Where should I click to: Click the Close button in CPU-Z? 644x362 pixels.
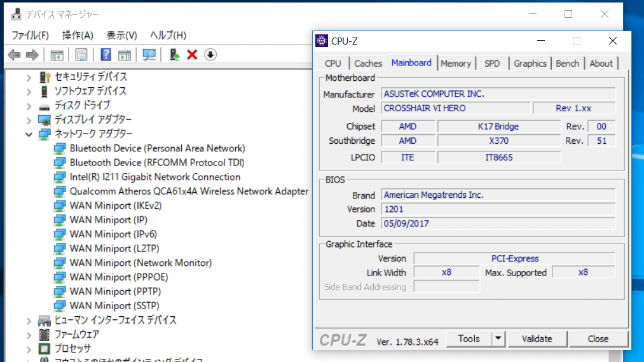[x=598, y=338]
